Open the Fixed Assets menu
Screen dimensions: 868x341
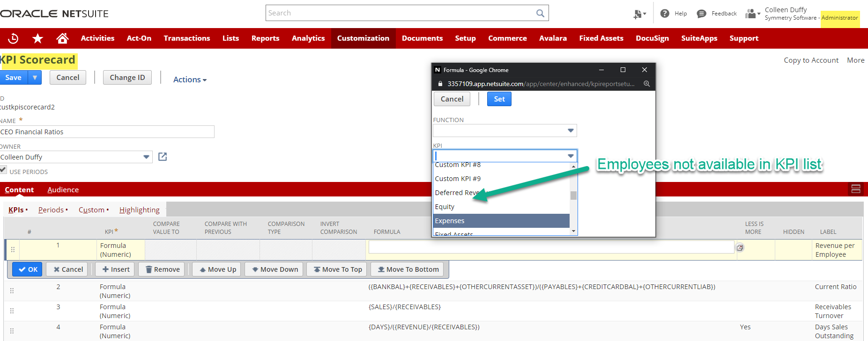[x=601, y=38]
